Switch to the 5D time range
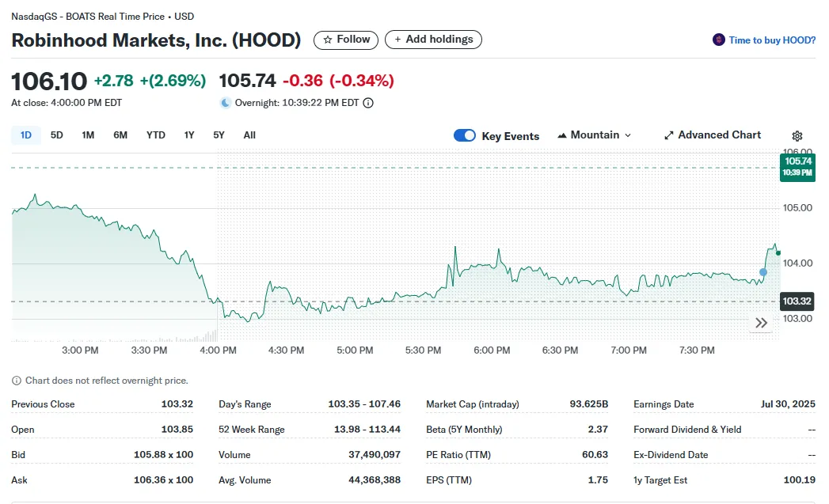This screenshot has height=504, width=829. coord(57,135)
